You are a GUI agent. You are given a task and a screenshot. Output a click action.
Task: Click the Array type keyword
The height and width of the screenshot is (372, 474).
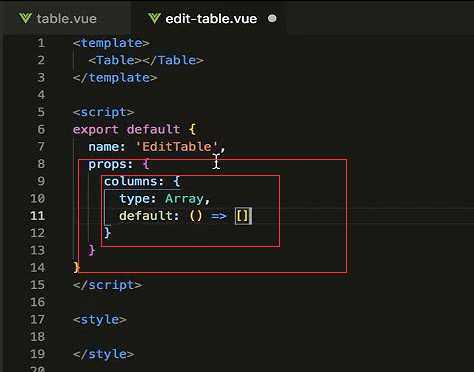point(184,199)
